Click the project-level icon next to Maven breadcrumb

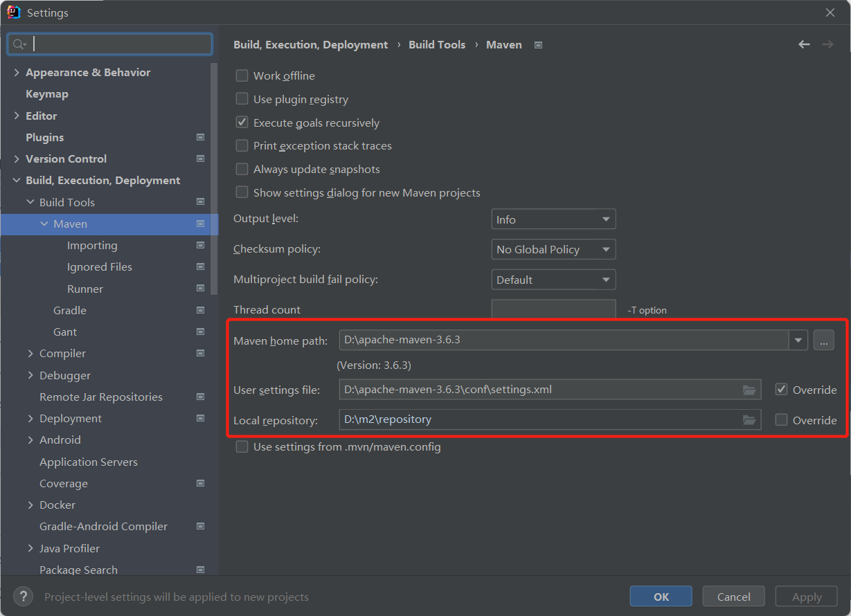538,45
